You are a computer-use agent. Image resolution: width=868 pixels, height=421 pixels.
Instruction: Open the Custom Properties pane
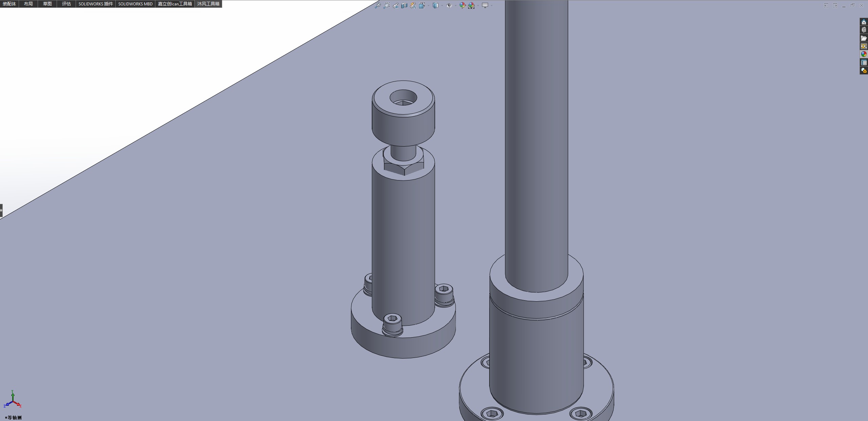(864, 62)
